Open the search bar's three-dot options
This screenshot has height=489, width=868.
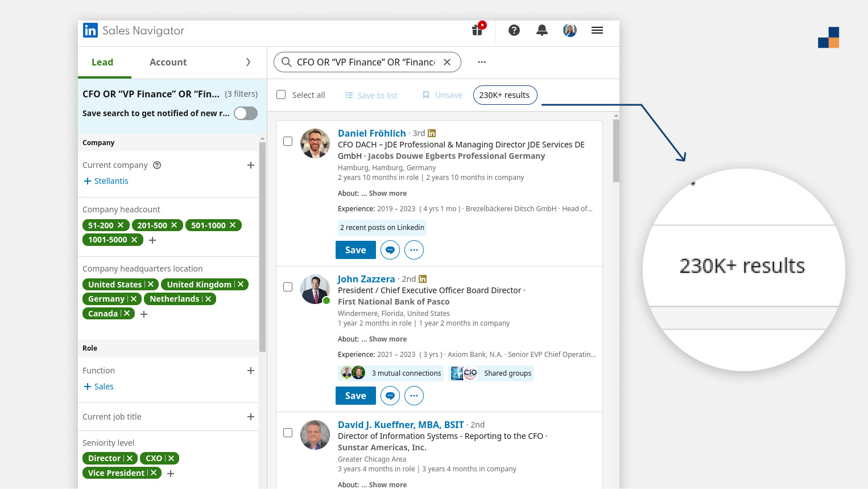tap(482, 62)
